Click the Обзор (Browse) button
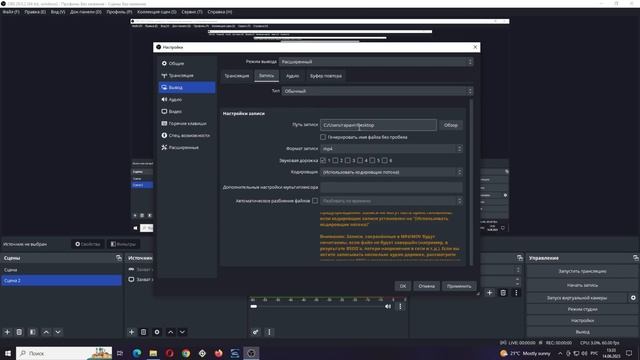 coord(451,125)
